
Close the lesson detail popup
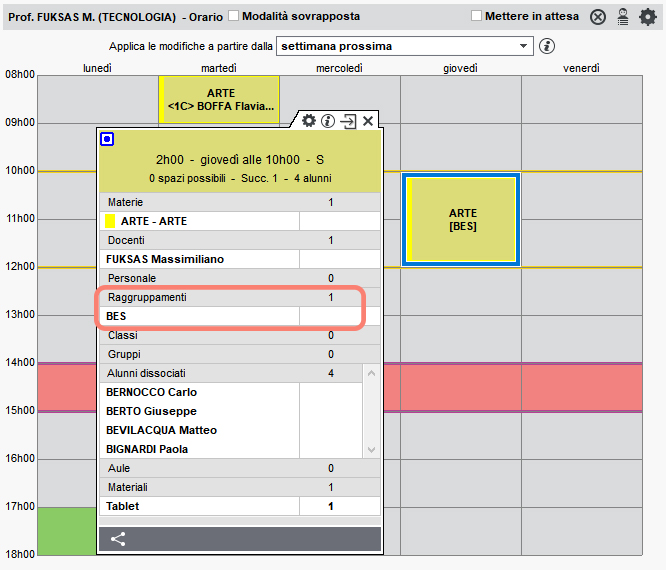[368, 121]
